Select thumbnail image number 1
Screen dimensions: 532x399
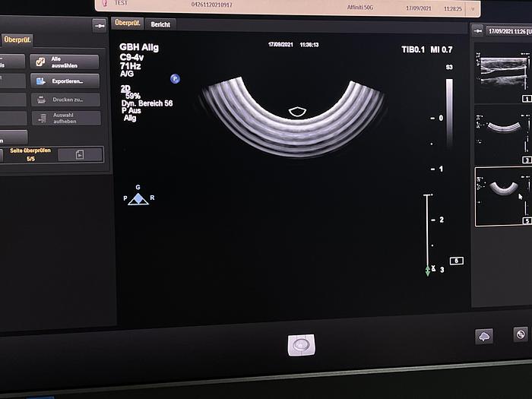point(503,74)
